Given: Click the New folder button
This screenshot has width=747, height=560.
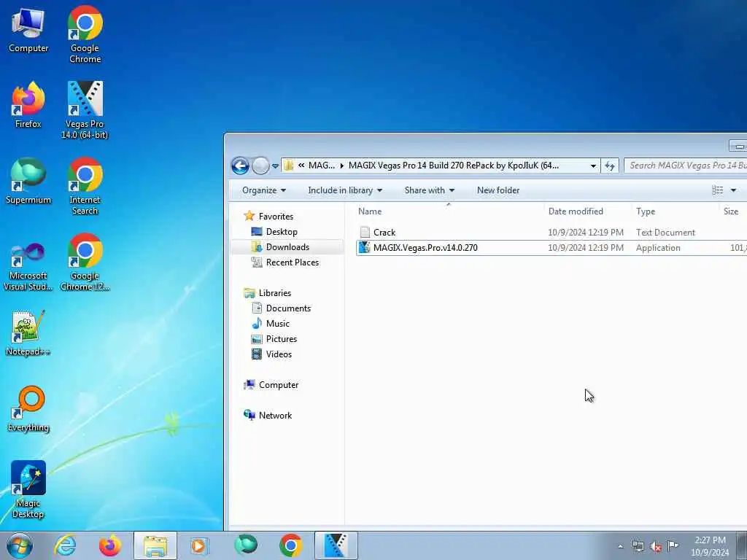Looking at the screenshot, I should [498, 190].
